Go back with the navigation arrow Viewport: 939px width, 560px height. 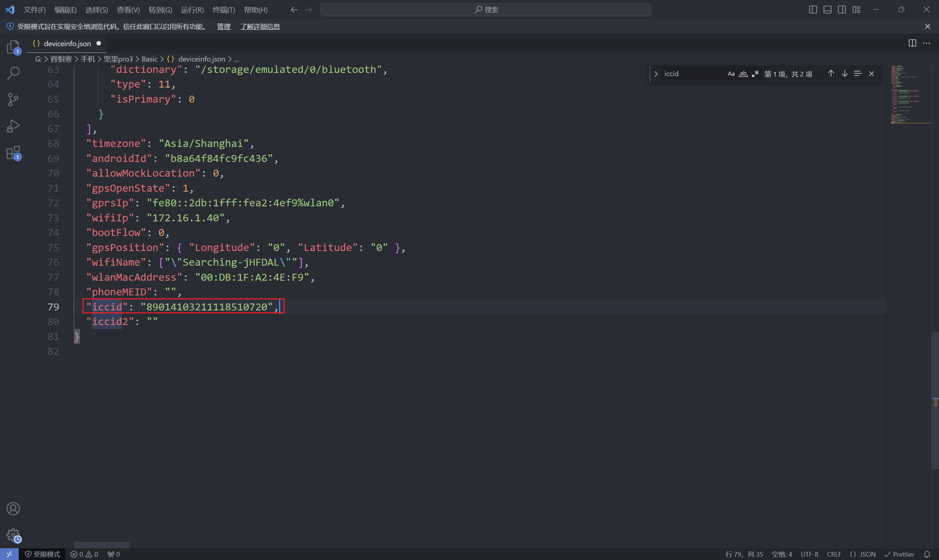(x=294, y=10)
